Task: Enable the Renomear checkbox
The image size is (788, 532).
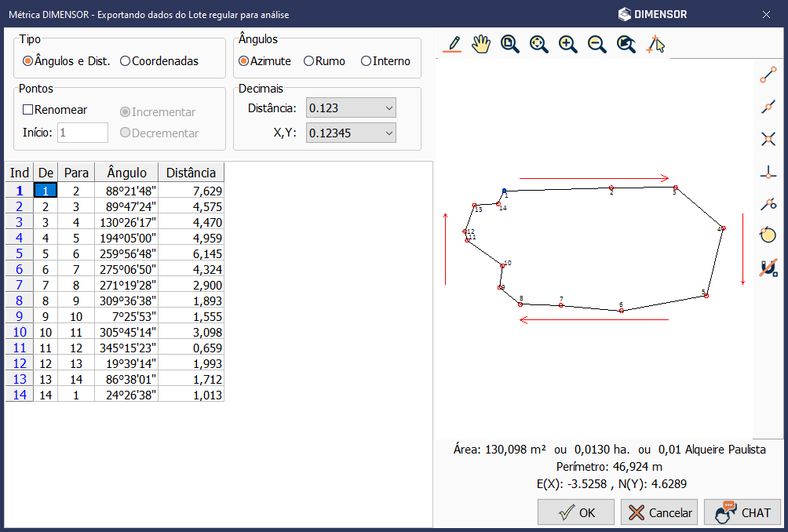Action: click(x=27, y=110)
